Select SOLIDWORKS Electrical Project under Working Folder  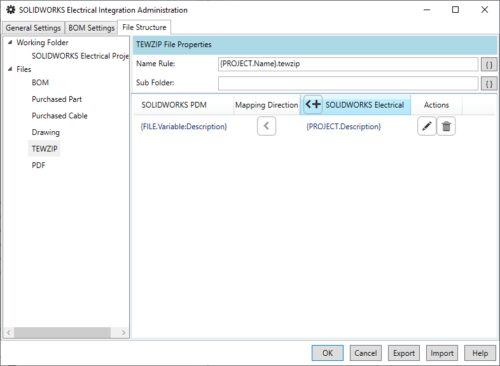tap(80, 56)
